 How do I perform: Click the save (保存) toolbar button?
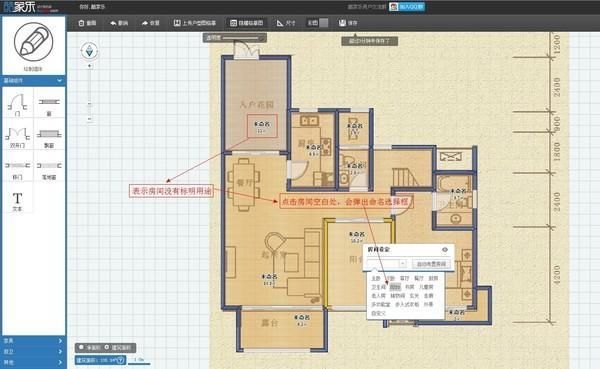click(348, 23)
